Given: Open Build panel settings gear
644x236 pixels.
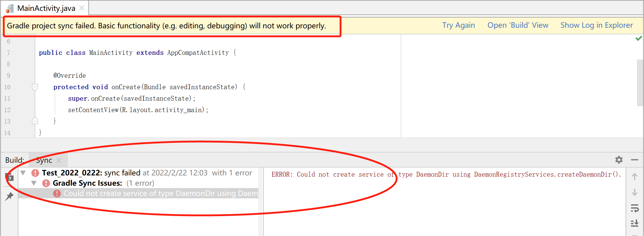Looking at the screenshot, I should pos(619,160).
